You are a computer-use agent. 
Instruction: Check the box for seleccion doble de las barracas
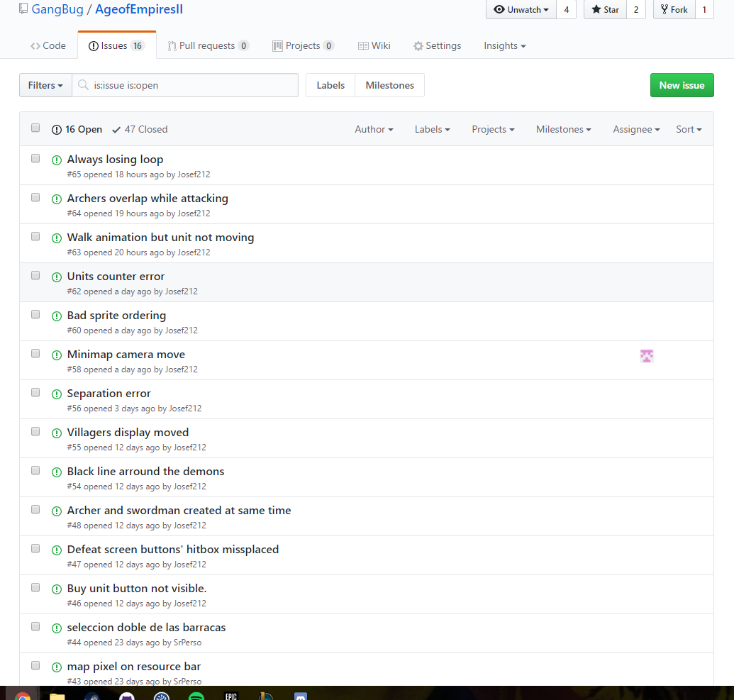click(x=35, y=626)
